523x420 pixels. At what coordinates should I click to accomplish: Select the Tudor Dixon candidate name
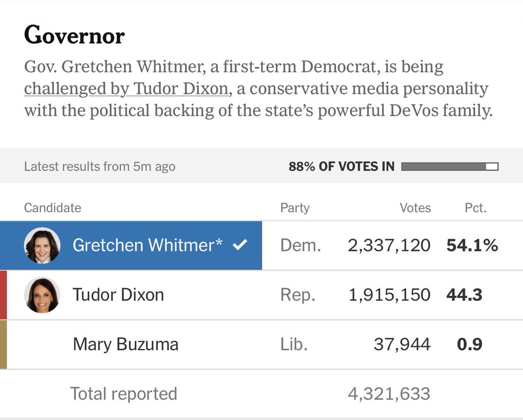click(x=118, y=295)
